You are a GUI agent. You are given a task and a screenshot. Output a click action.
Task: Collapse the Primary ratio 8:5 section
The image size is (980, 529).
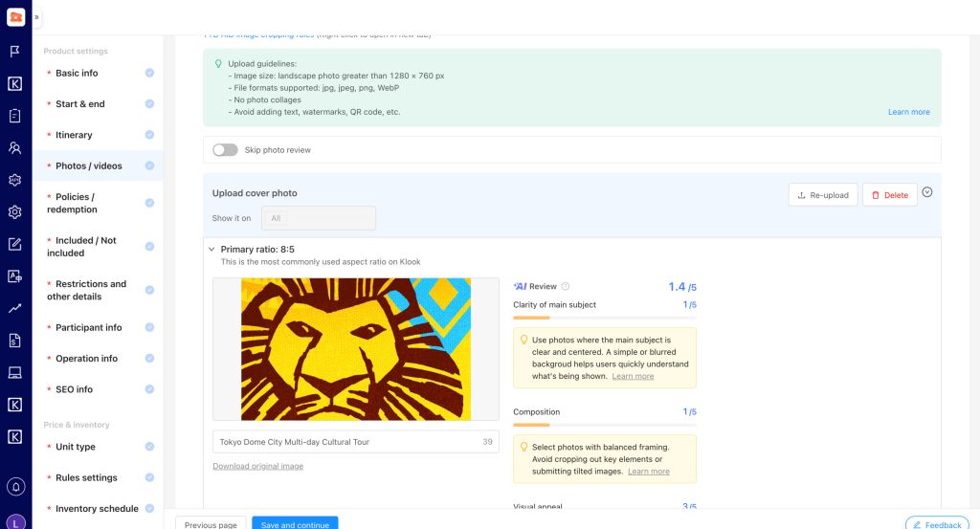(x=212, y=250)
